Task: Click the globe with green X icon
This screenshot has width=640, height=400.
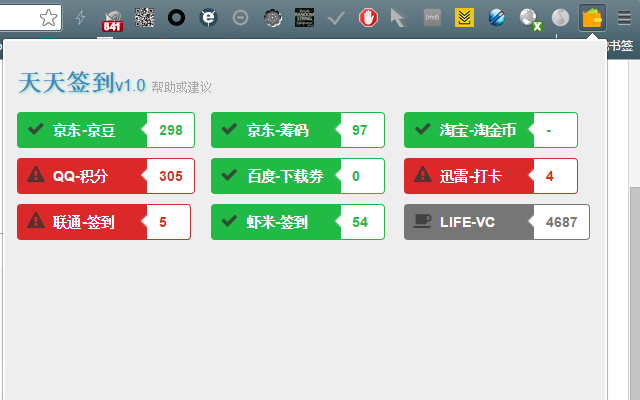Action: 530,20
